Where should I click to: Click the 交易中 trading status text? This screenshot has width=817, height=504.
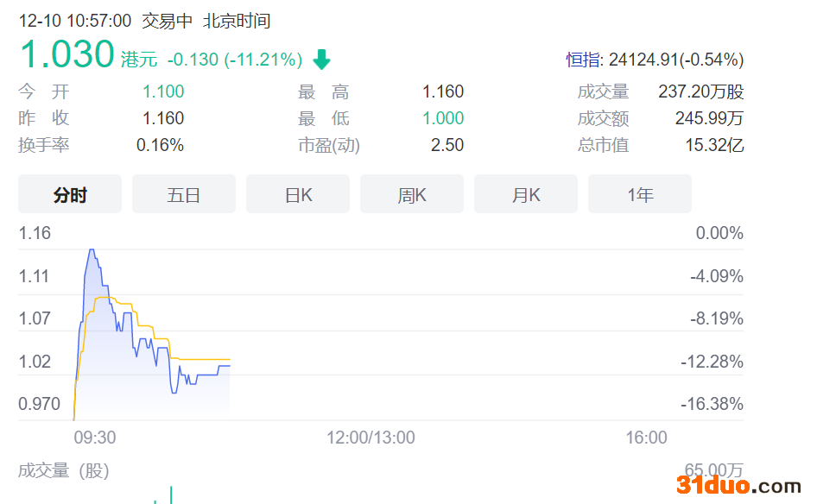tap(167, 21)
